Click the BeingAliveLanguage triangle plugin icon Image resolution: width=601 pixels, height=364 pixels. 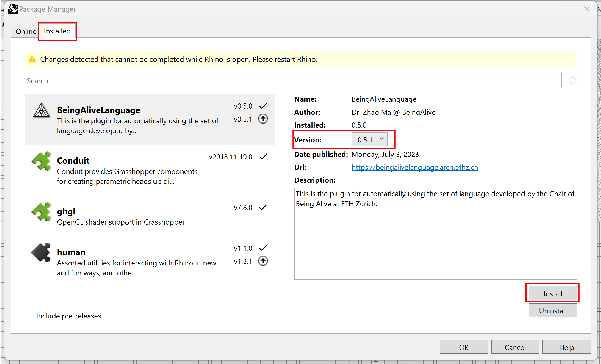[x=41, y=110]
